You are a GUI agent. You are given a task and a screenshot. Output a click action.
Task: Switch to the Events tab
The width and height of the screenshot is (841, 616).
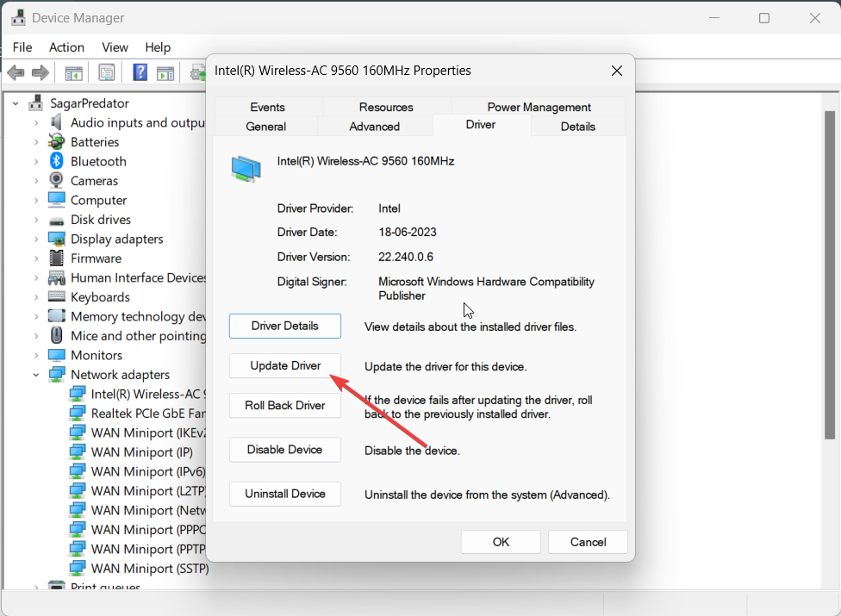(268, 107)
